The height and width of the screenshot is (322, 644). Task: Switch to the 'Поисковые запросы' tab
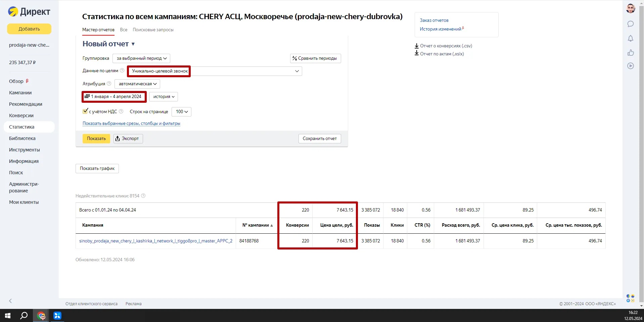click(x=153, y=30)
